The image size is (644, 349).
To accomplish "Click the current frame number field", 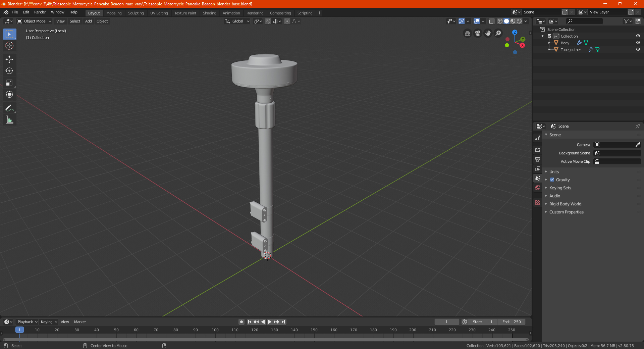I will click(x=446, y=322).
